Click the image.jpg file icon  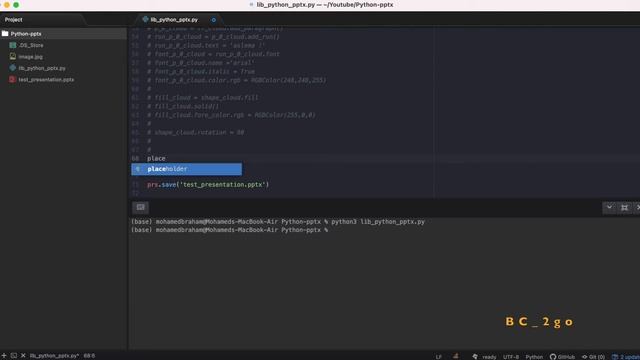point(13,56)
